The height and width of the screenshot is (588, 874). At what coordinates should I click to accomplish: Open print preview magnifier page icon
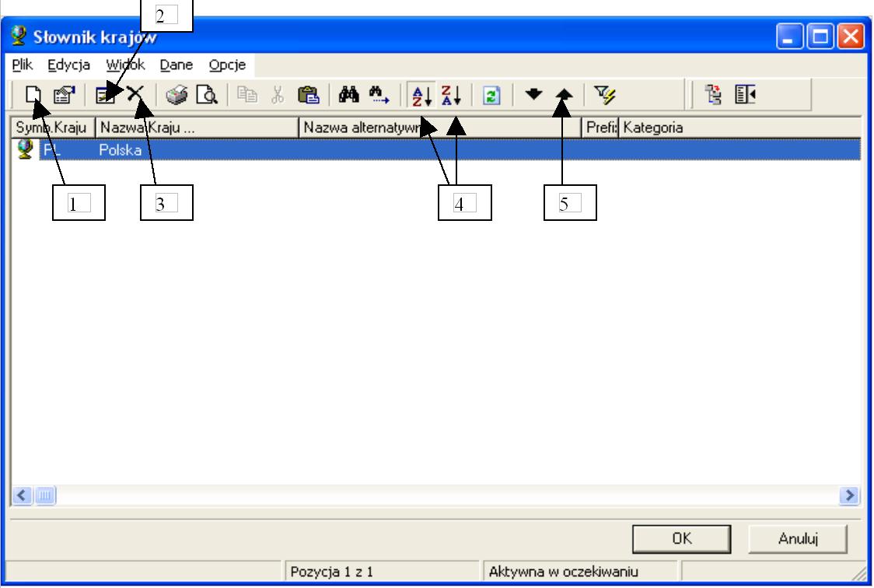207,94
